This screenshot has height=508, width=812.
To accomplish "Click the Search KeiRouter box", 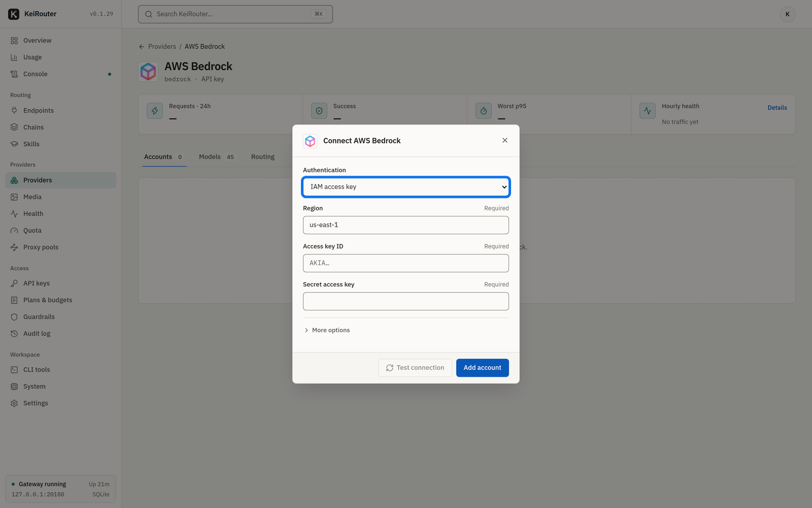I will point(235,14).
